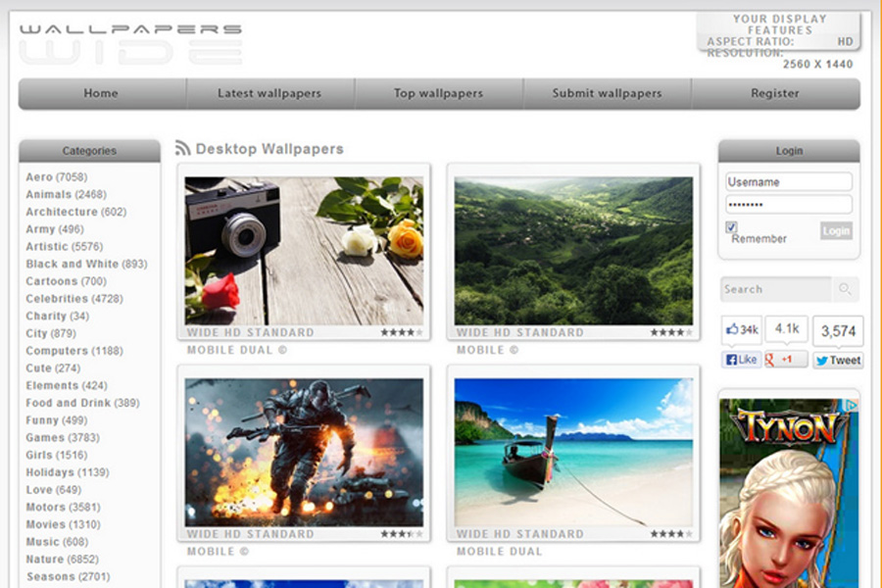The height and width of the screenshot is (588, 882).
Task: Open the Holidays category
Action: point(68,472)
